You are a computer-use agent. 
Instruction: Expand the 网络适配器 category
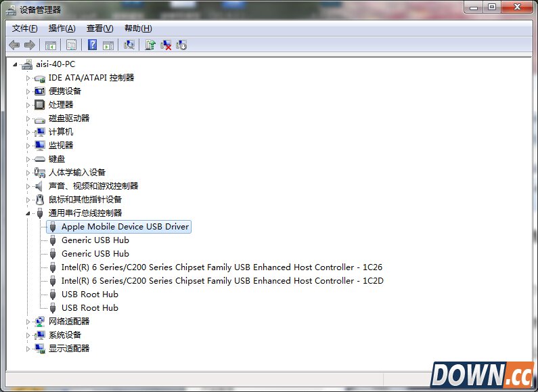click(28, 322)
